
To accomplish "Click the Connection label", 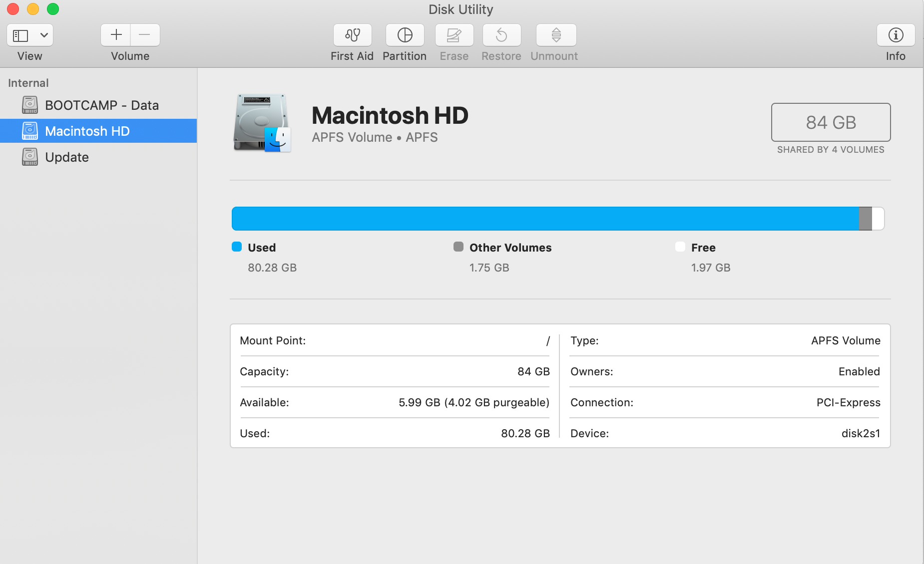I will pos(602,402).
